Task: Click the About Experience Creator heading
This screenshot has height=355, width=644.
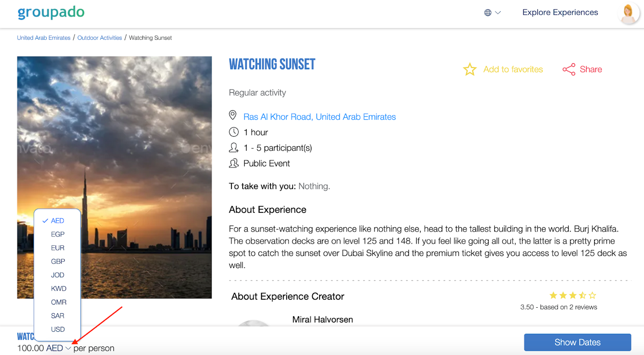Action: (x=288, y=297)
